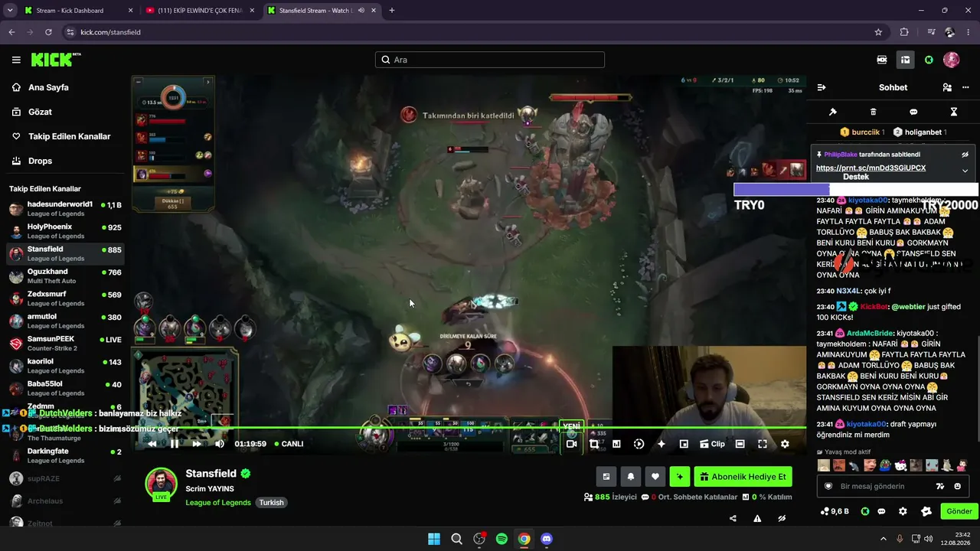Viewport: 980px width, 551px height.
Task: Click the replay circle icon in player
Action: 639,444
